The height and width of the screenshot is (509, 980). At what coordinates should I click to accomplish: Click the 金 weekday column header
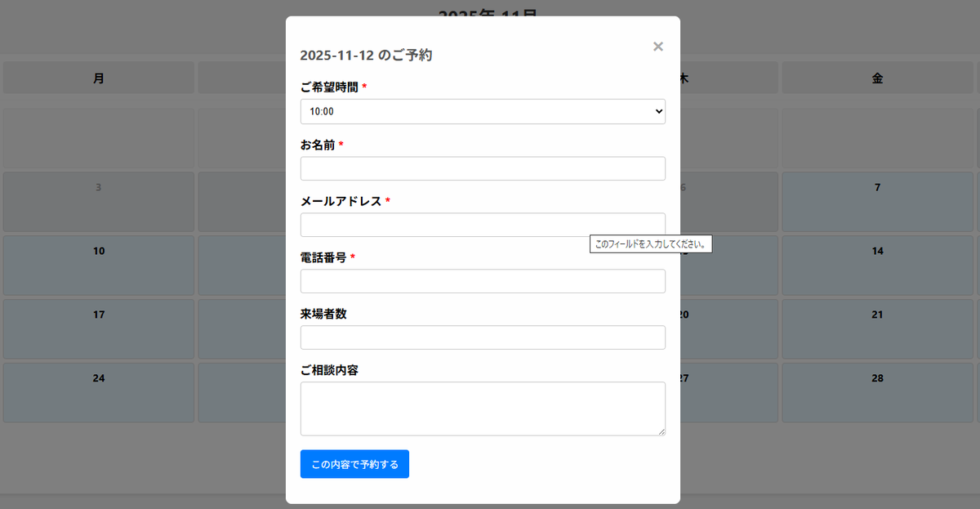tap(877, 78)
